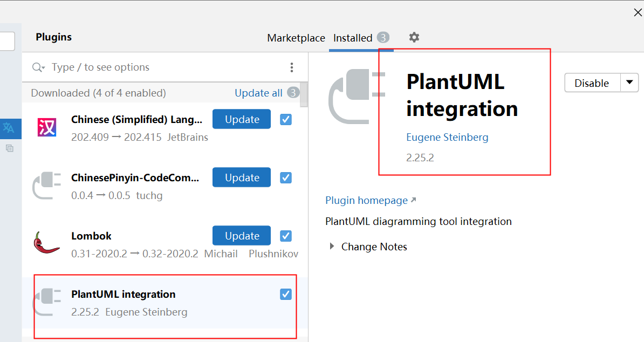644x342 pixels.
Task: Click the search magnifier icon in plugins
Action: point(38,67)
